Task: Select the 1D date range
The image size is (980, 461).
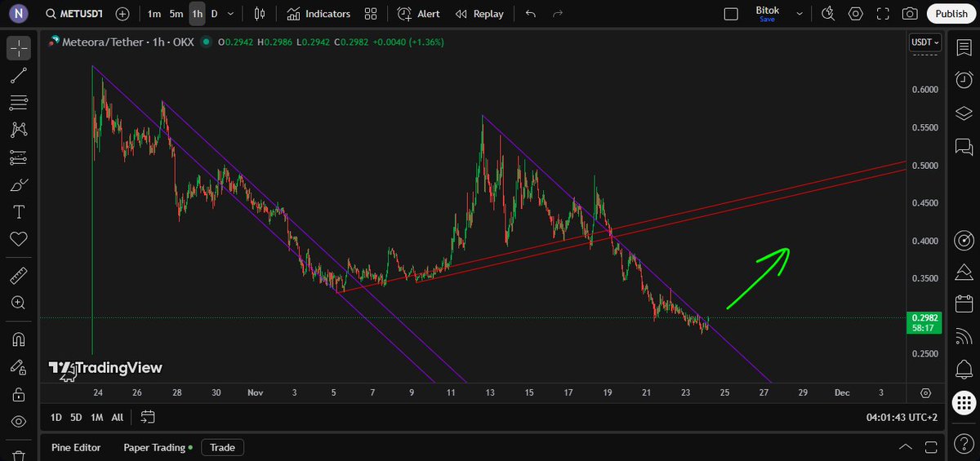Action: point(56,417)
